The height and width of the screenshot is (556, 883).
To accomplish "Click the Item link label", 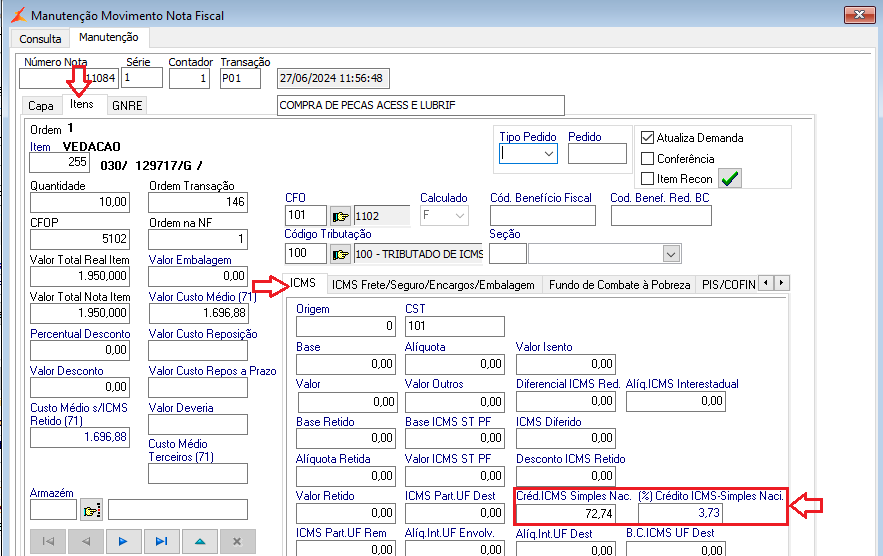I will click(x=40, y=147).
